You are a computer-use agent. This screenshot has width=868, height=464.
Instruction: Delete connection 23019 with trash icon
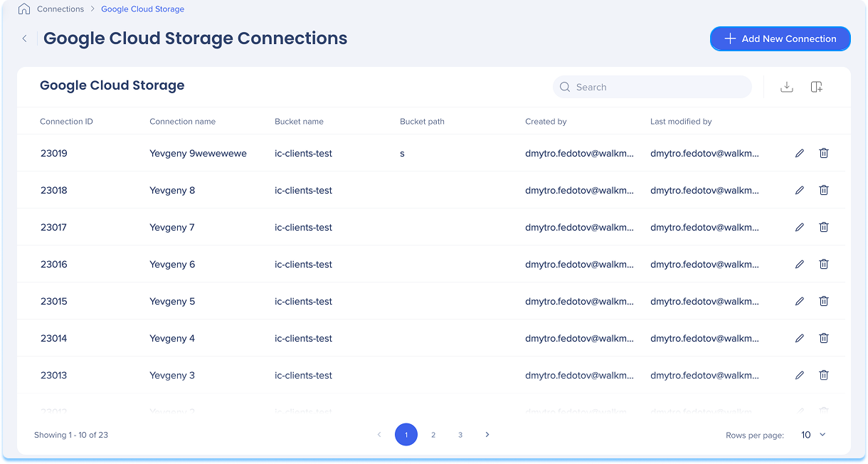click(x=824, y=153)
